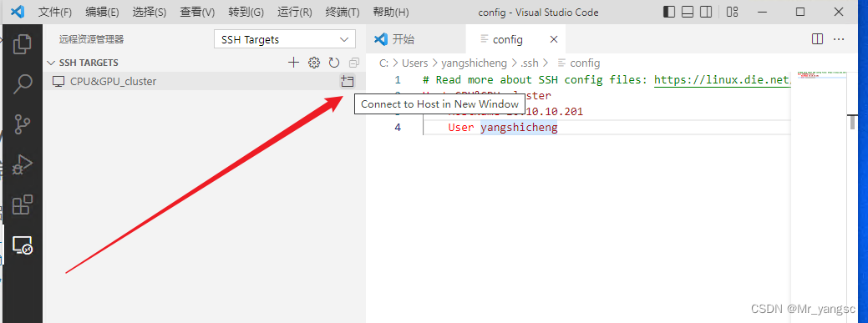
Task: Click the yangshicheng breadcrumb segment
Action: [474, 63]
